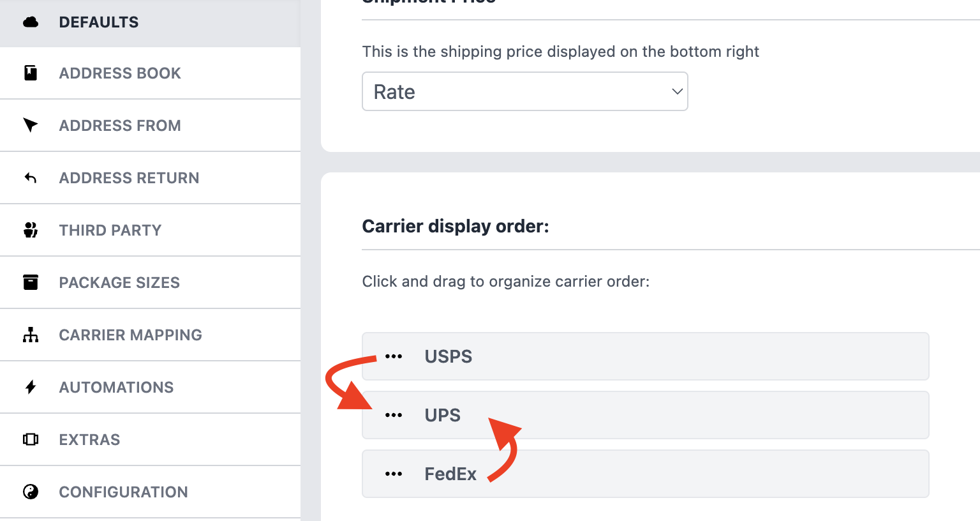Viewport: 980px width, 521px height.
Task: Select the FedEx carrier row label
Action: [450, 474]
